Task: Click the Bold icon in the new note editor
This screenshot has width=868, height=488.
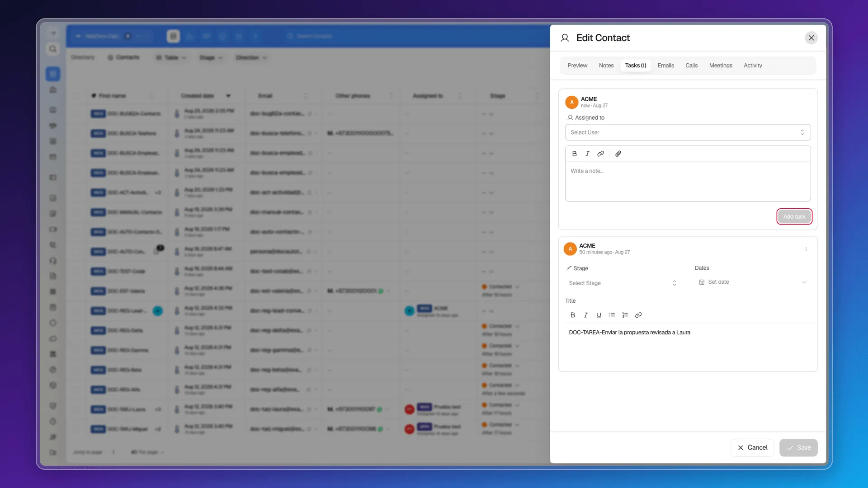Action: (574, 154)
